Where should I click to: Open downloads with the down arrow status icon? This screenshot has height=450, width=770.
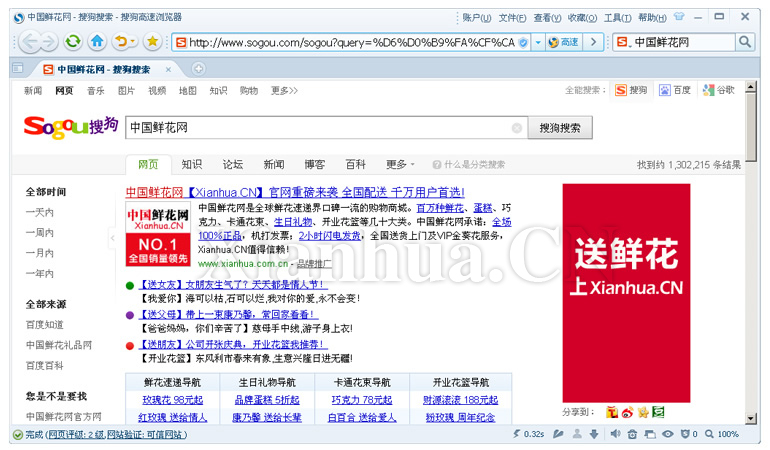tap(594, 434)
